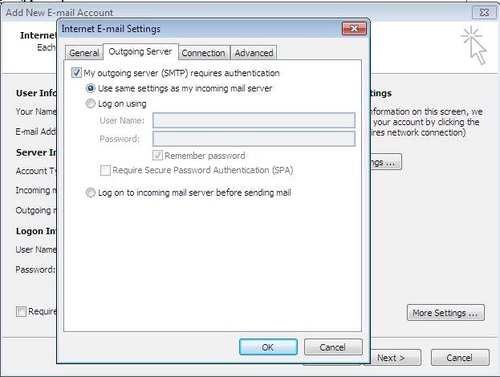This screenshot has height=377, width=500.
Task: Choose the Log on using option
Action: (x=91, y=104)
